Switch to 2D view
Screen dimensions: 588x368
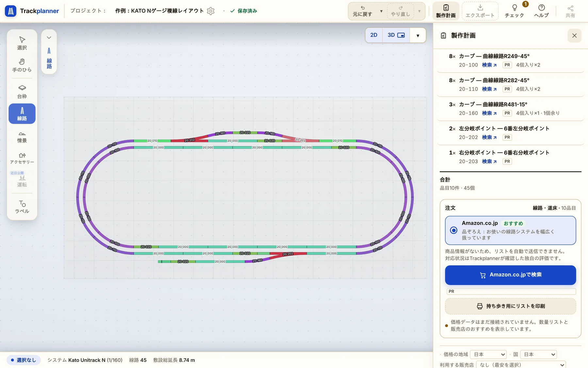pyautogui.click(x=374, y=35)
